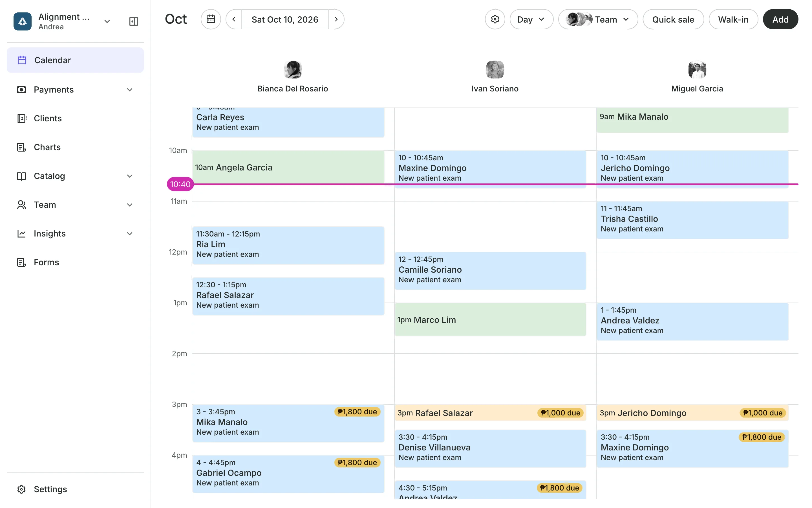
Task: Open the Calendar menu item
Action: tap(75, 60)
